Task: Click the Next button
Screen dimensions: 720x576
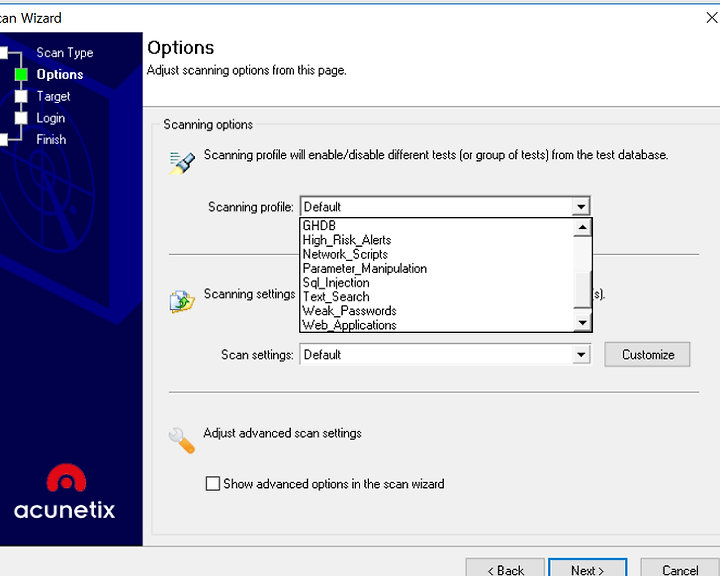Action: (x=588, y=569)
